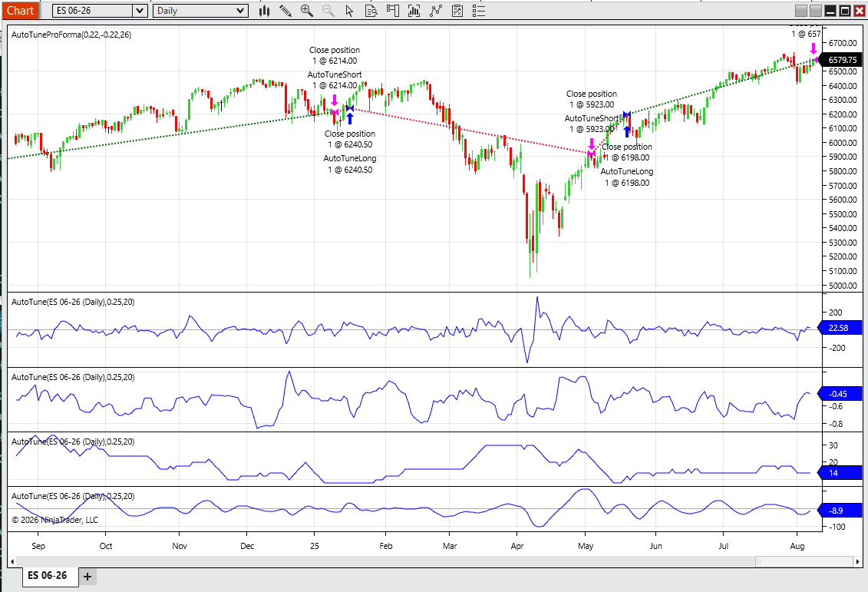The width and height of the screenshot is (868, 592).
Task: Show the Data Box icon
Action: point(371,11)
